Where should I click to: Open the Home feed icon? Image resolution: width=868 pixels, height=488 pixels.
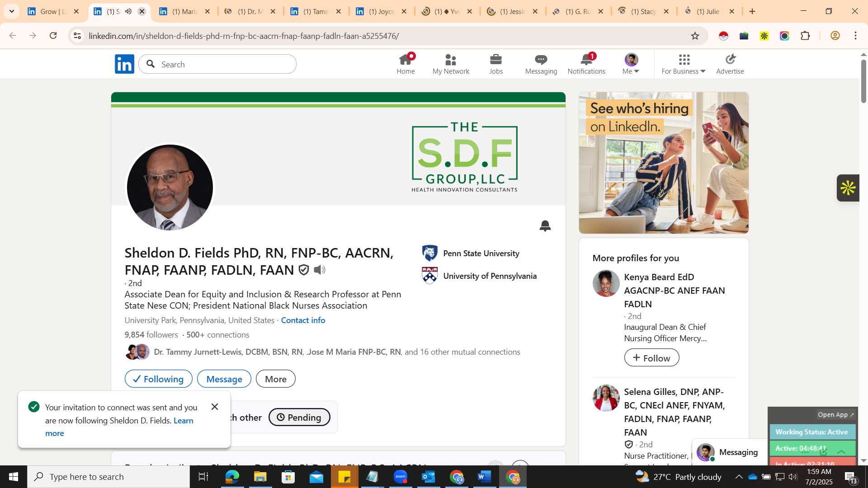point(406,64)
